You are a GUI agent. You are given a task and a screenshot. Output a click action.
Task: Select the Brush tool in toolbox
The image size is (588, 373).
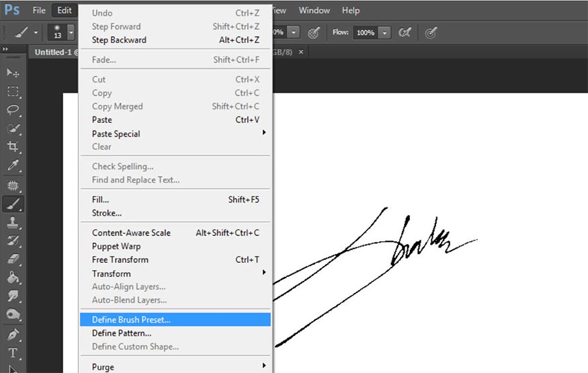click(x=13, y=204)
